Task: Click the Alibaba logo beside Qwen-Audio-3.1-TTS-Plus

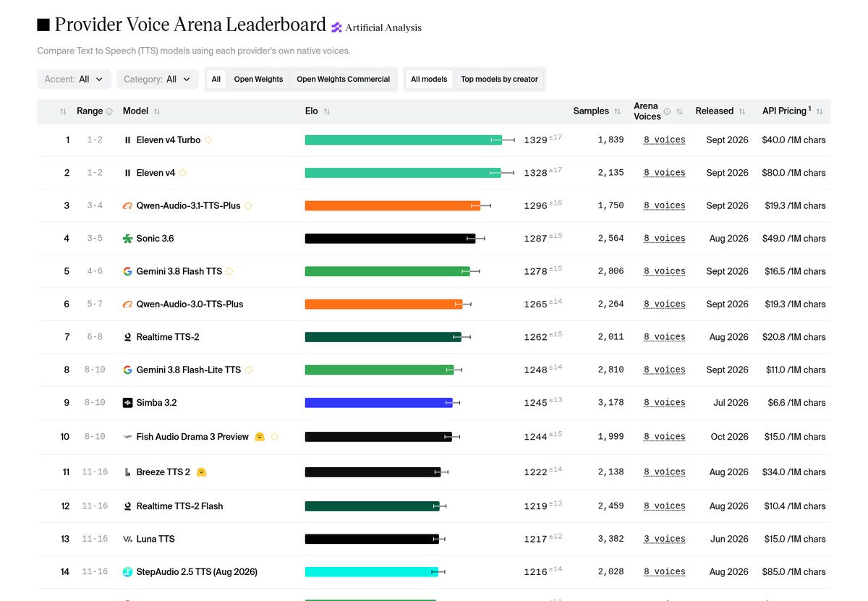Action: pyautogui.click(x=128, y=206)
